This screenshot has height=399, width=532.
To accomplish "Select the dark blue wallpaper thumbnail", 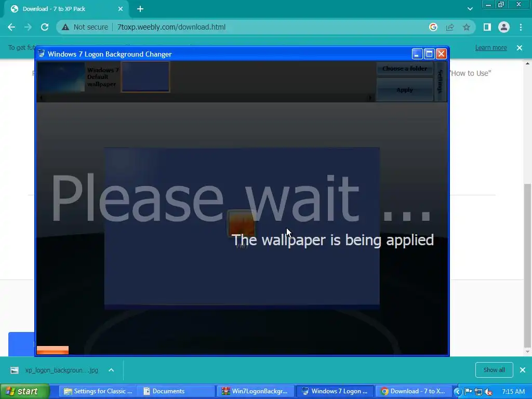I will pyautogui.click(x=145, y=77).
